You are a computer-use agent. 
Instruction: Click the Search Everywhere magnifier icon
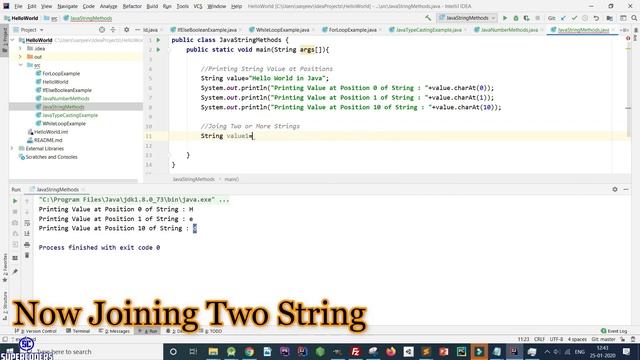point(634,18)
